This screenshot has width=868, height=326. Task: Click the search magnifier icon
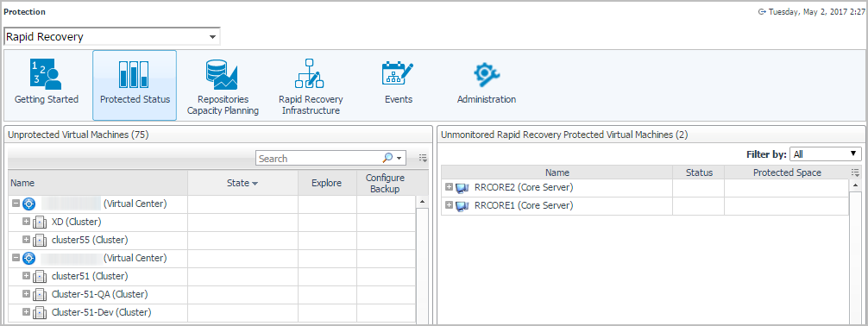coord(388,159)
